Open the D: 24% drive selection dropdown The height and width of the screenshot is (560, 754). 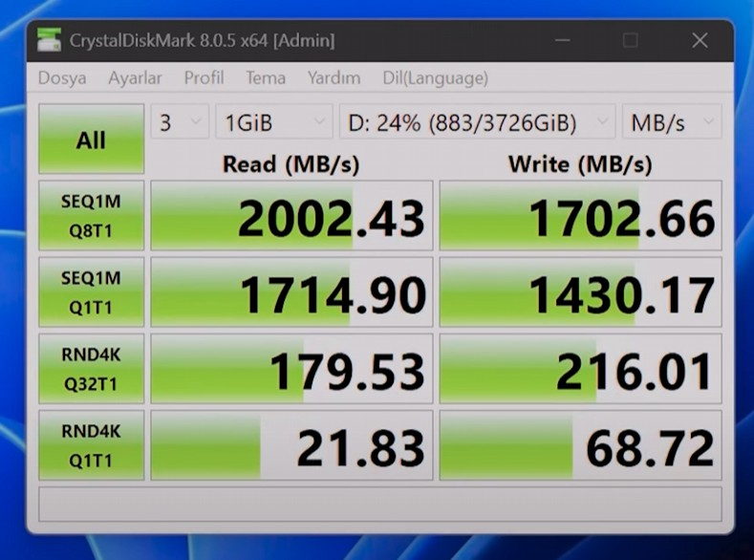pos(477,122)
